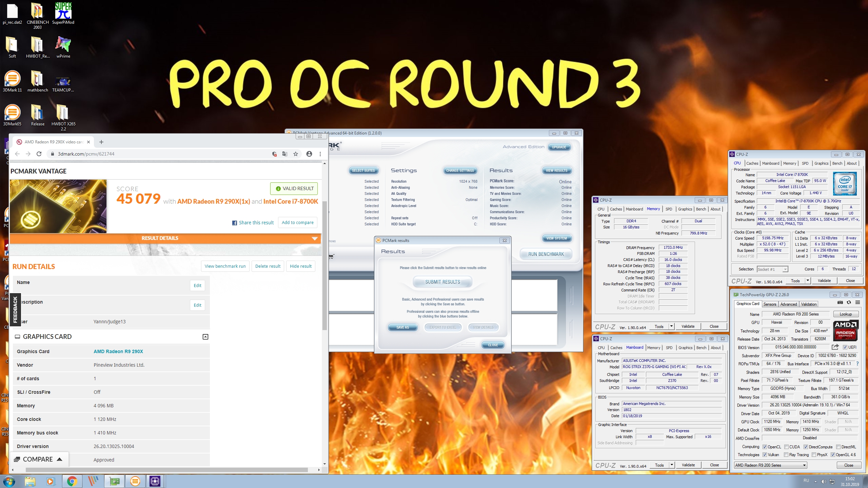Screen dimensions: 868x488
Task: Open the CINEBENCH 2003 folder
Action: [38, 15]
